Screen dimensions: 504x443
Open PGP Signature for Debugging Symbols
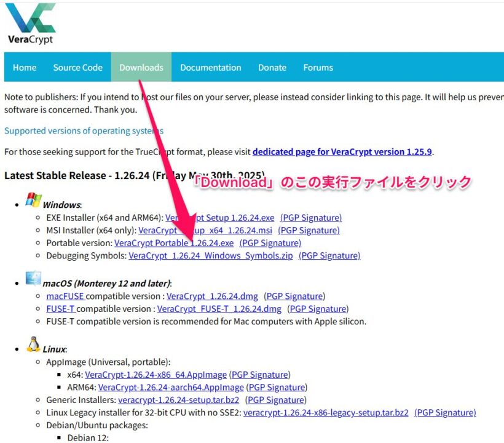[329, 255]
